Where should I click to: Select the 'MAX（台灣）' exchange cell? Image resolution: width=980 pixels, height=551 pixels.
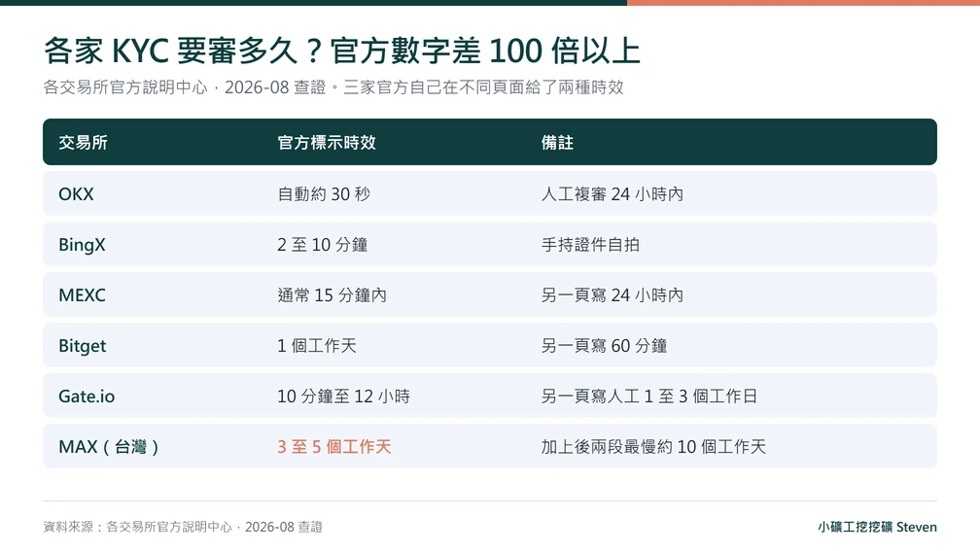point(109,447)
